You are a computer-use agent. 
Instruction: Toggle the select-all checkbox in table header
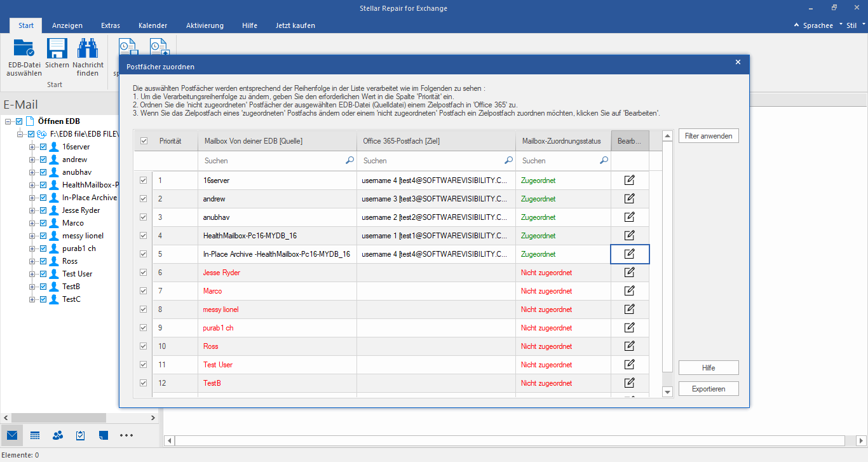pos(144,141)
